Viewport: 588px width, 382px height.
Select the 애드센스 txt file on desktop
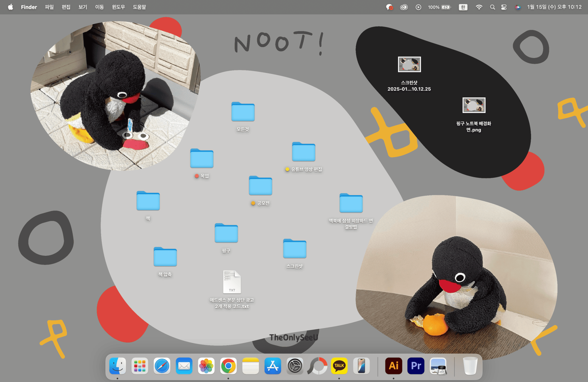pos(232,282)
